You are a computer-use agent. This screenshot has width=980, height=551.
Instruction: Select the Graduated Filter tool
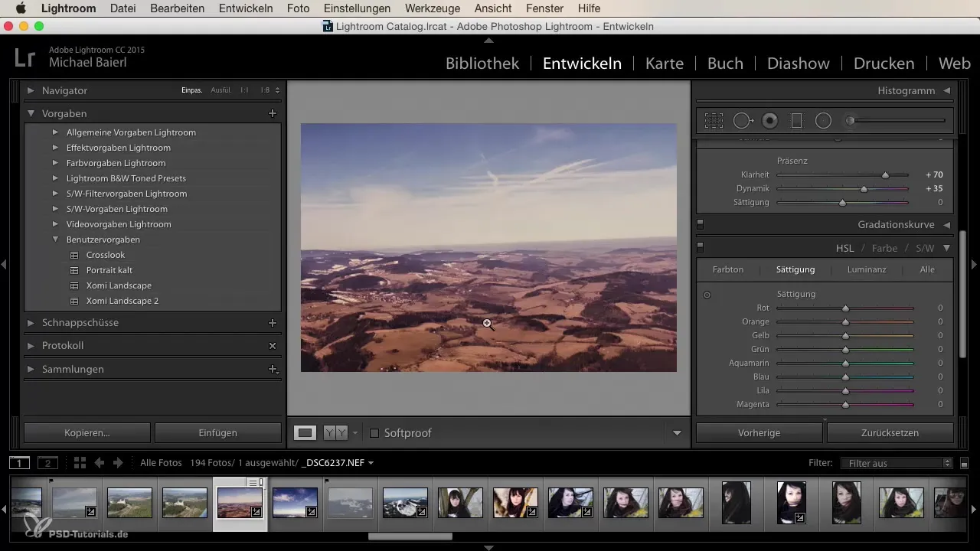[796, 120]
